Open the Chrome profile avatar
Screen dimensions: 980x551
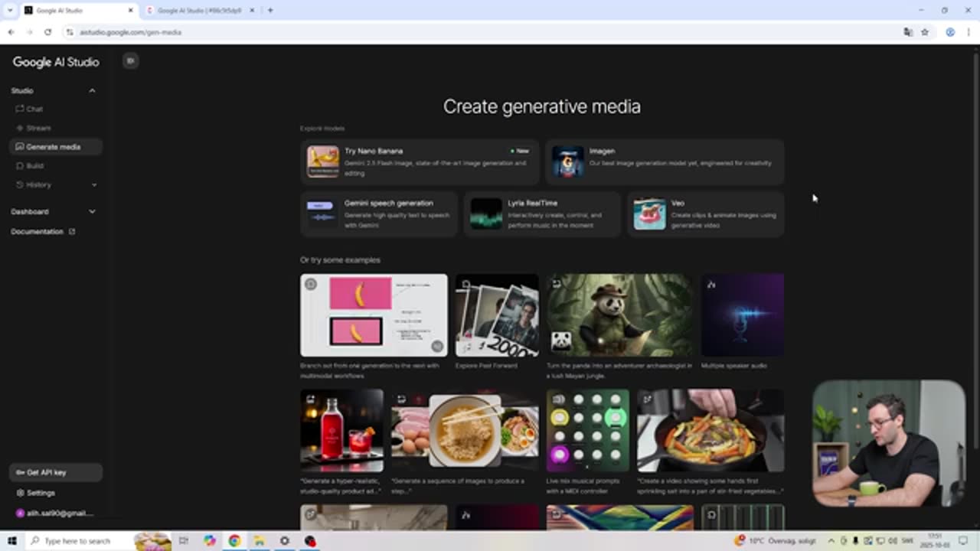[950, 32]
